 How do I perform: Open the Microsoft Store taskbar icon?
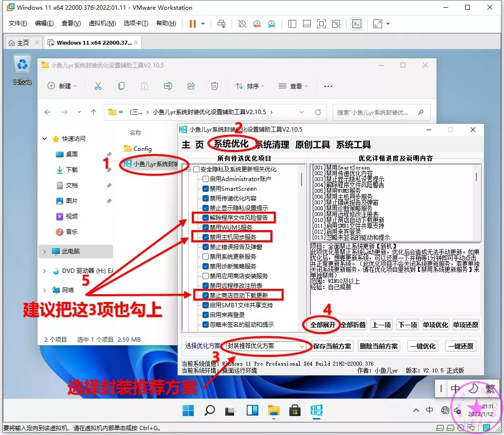point(294,411)
